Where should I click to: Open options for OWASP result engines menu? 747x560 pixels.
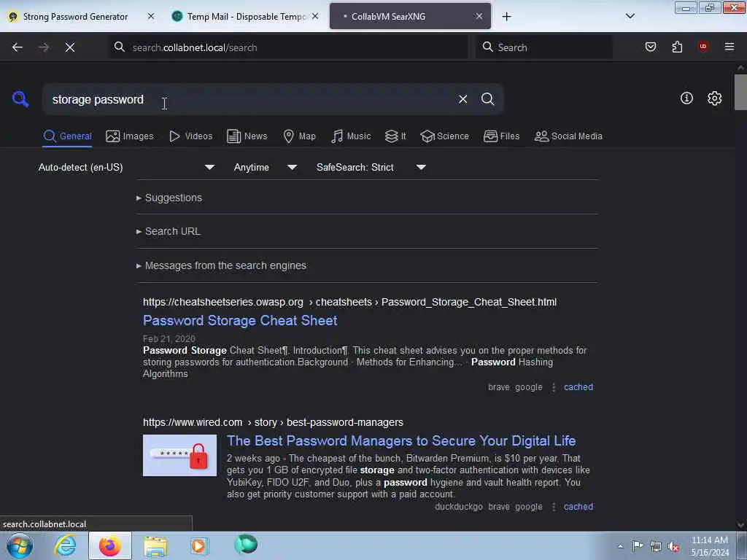(554, 388)
